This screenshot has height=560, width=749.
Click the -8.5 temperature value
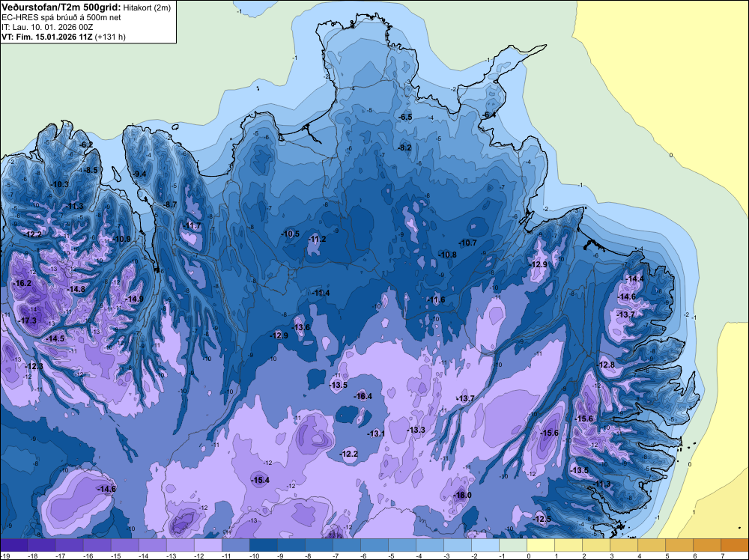pos(91,170)
